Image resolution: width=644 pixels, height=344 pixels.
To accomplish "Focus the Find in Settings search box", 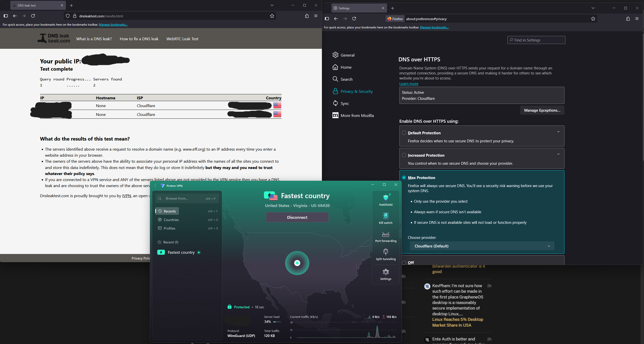I will point(536,40).
